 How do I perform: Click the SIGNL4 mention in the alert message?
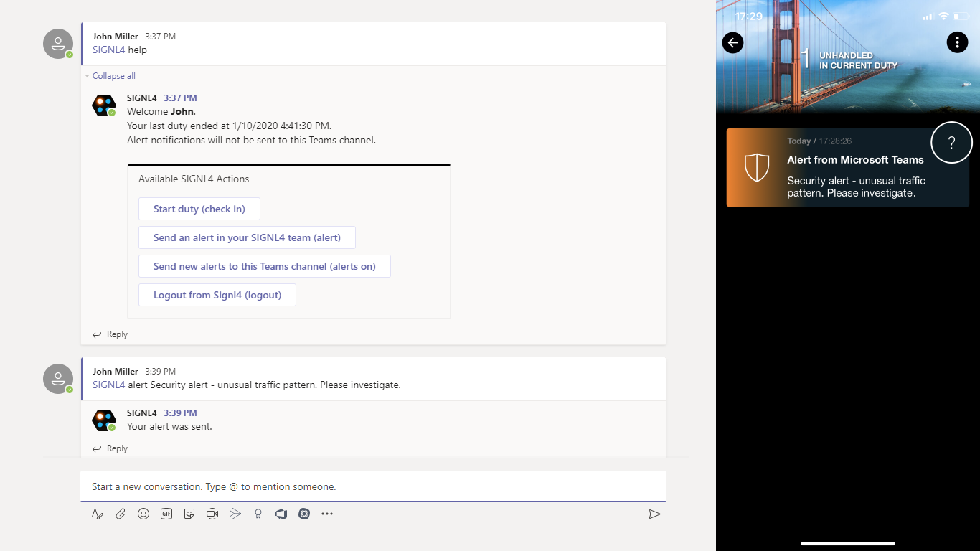pos(109,385)
